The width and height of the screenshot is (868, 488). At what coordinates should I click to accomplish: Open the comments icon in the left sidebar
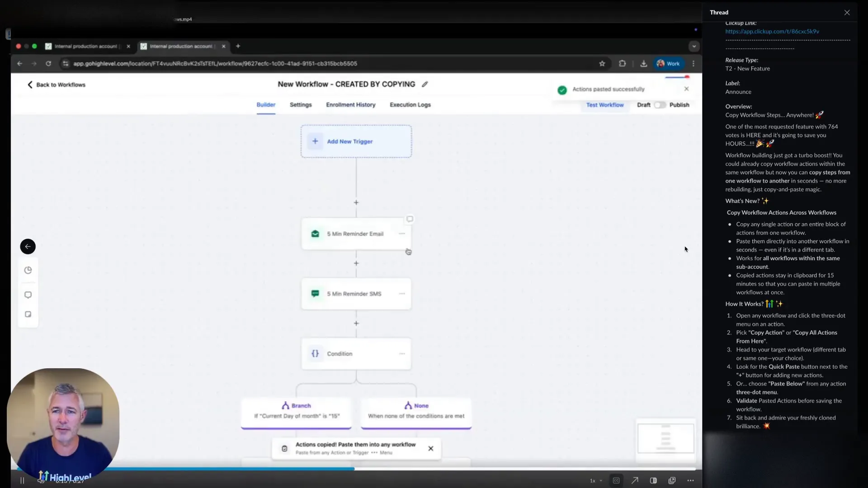pos(28,294)
